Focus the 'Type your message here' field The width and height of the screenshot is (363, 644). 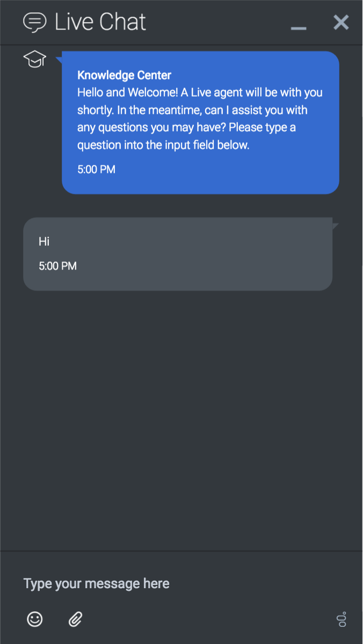[x=161, y=583]
